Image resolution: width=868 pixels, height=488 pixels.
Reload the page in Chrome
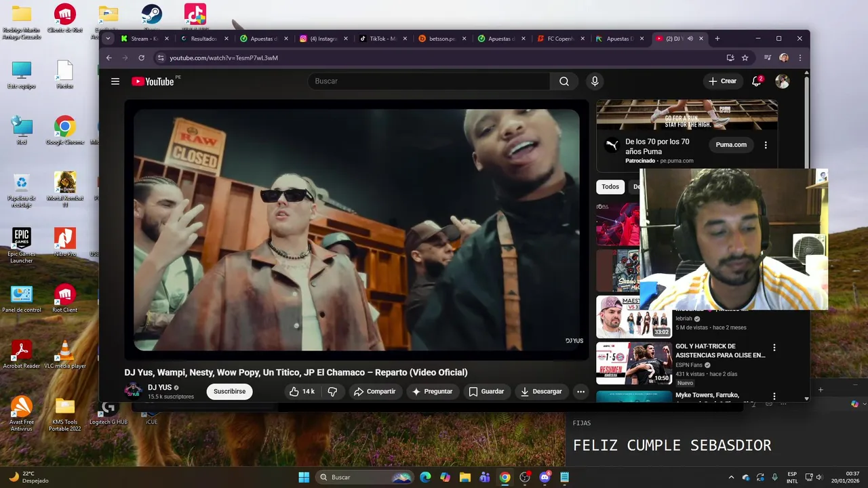[x=141, y=58]
